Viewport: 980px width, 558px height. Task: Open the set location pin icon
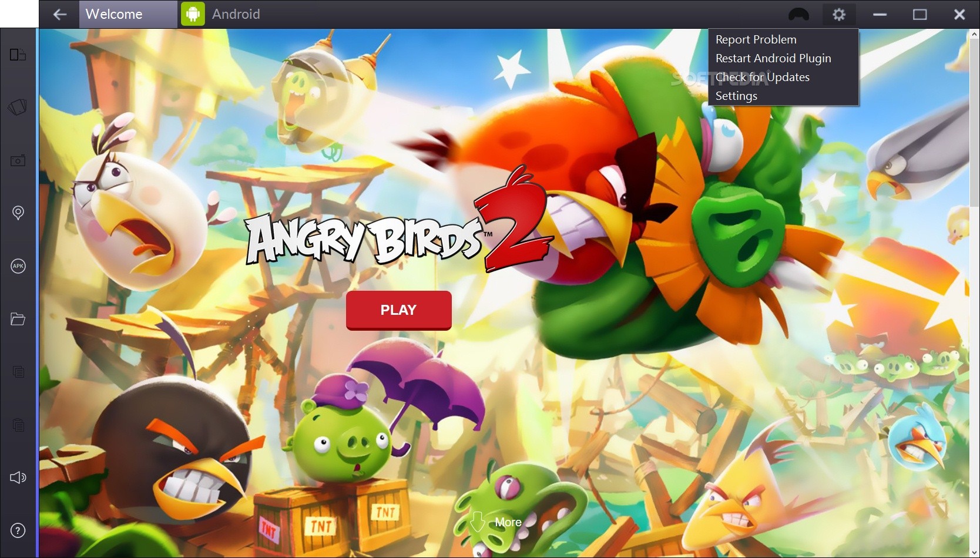point(18,213)
